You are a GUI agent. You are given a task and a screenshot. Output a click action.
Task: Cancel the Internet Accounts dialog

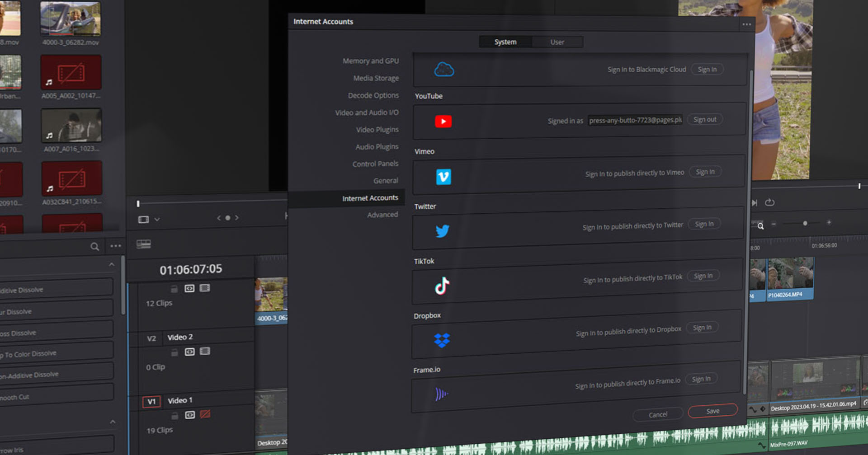[x=658, y=415]
